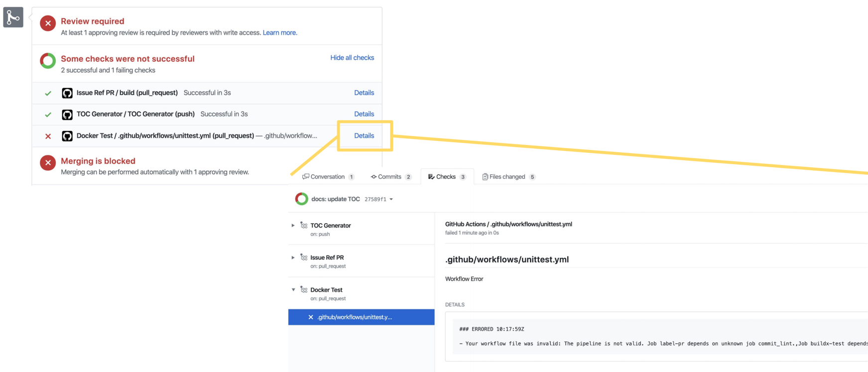868x372 pixels.
Task: Click the Review required heading
Action: point(93,21)
